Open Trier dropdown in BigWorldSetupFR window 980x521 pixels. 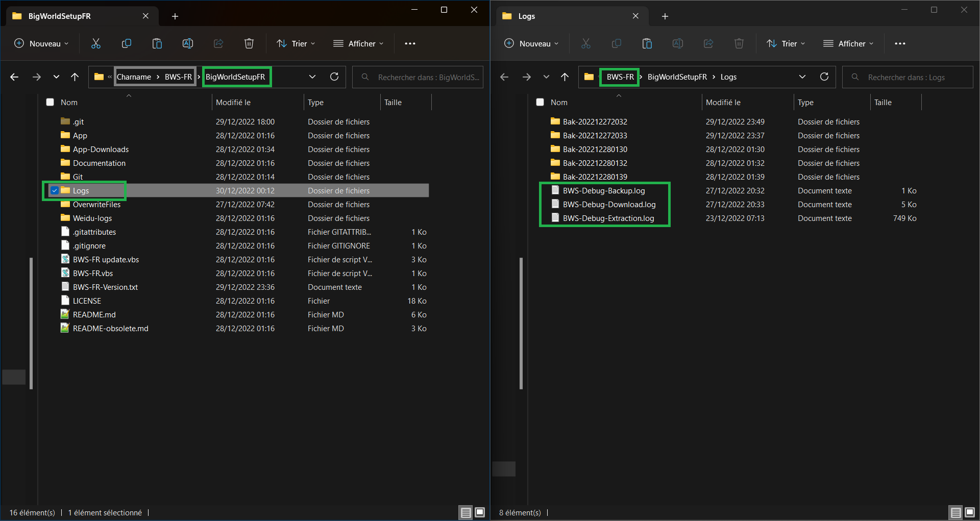(x=296, y=43)
